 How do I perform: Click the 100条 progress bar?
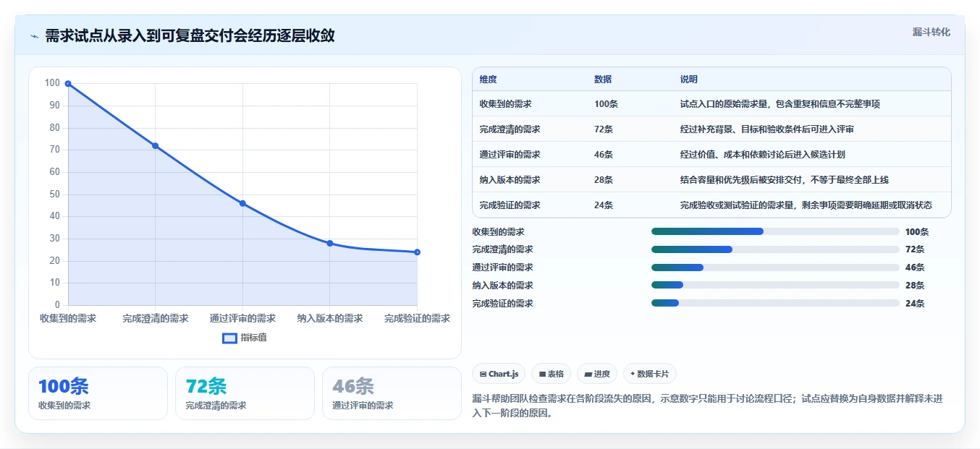[x=775, y=231]
